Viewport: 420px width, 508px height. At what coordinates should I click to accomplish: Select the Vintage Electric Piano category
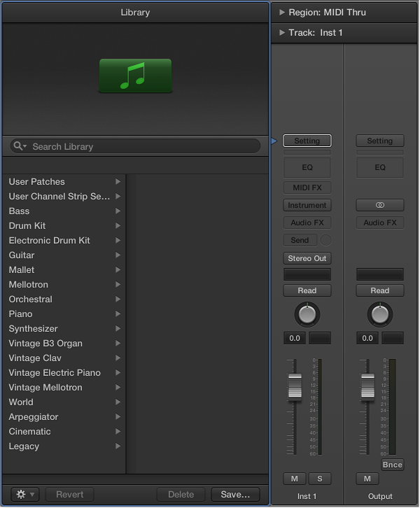tap(64, 372)
